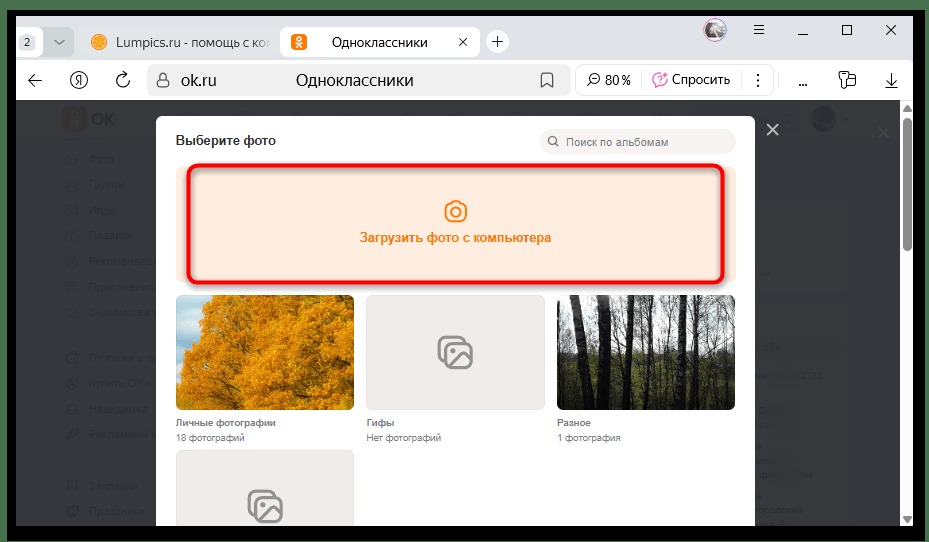The width and height of the screenshot is (929, 542).
Task: Open the Личные фотографии album thumbnail
Action: click(x=265, y=352)
